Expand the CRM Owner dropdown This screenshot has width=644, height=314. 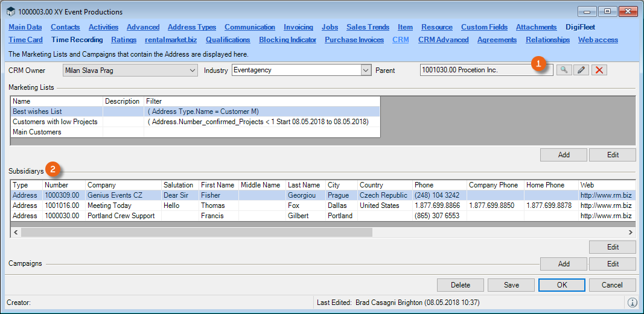[x=192, y=71]
